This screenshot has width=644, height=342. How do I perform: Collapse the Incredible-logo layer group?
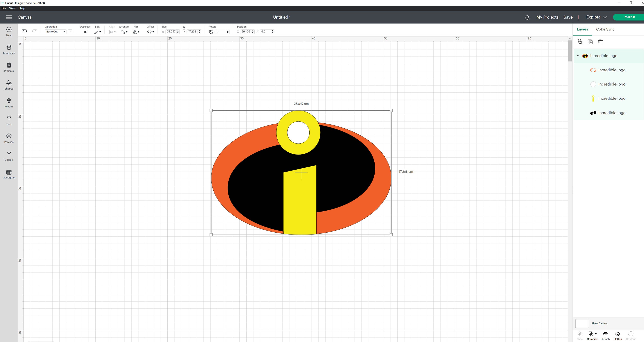(x=578, y=56)
